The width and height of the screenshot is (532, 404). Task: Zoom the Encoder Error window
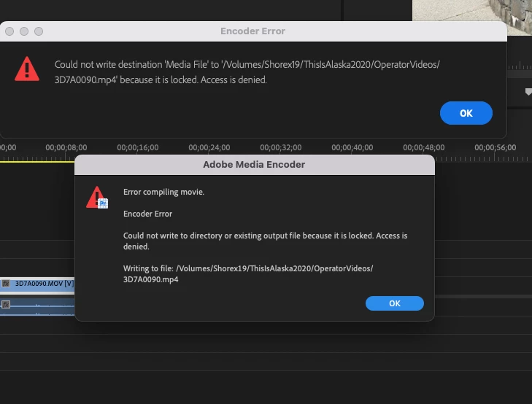pyautogui.click(x=39, y=31)
